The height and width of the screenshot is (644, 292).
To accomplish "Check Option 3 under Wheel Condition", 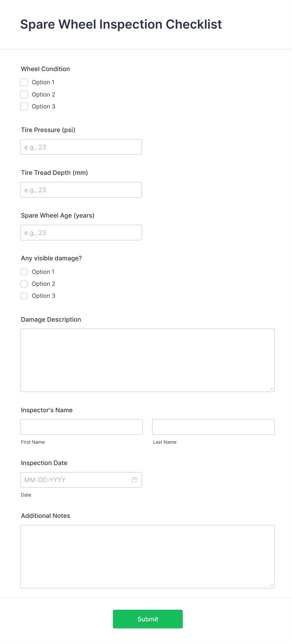I will click(x=24, y=106).
